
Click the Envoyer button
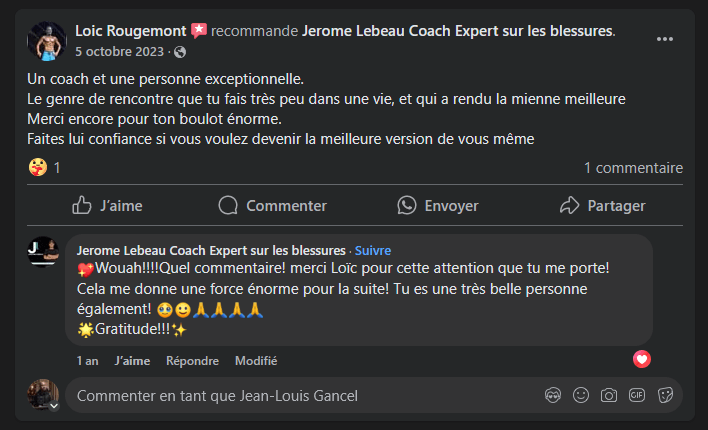tap(437, 206)
